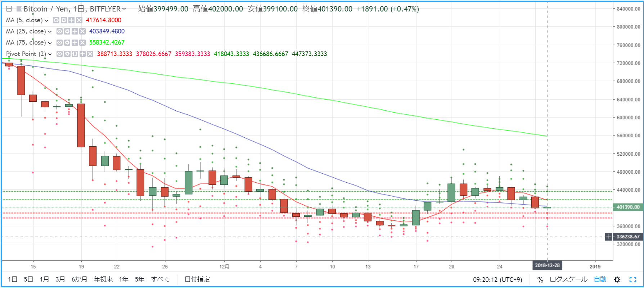
Task: Open settings gear for Pivot Point indicator
Action: (x=67, y=54)
